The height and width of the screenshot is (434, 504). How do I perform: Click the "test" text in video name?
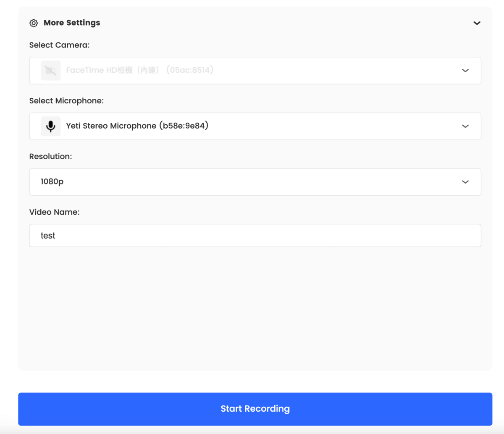[48, 236]
